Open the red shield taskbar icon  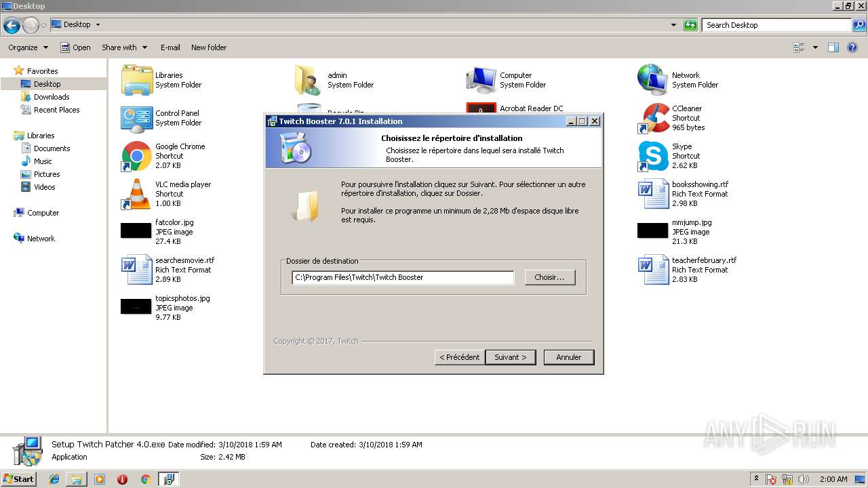tap(122, 479)
